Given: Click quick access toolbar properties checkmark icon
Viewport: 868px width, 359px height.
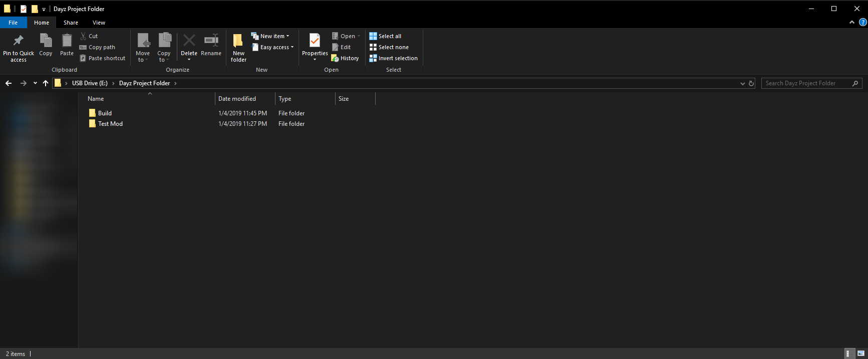Looking at the screenshot, I should tap(23, 9).
